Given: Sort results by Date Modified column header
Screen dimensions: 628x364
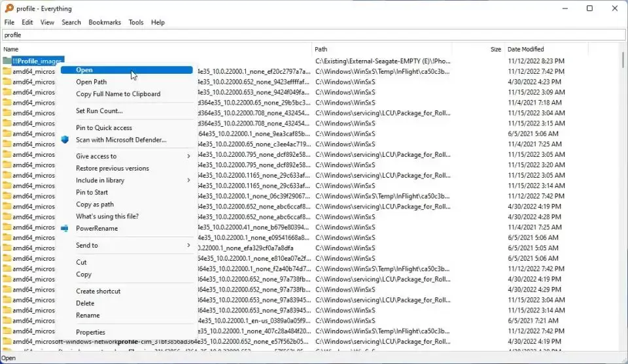Looking at the screenshot, I should pos(525,49).
